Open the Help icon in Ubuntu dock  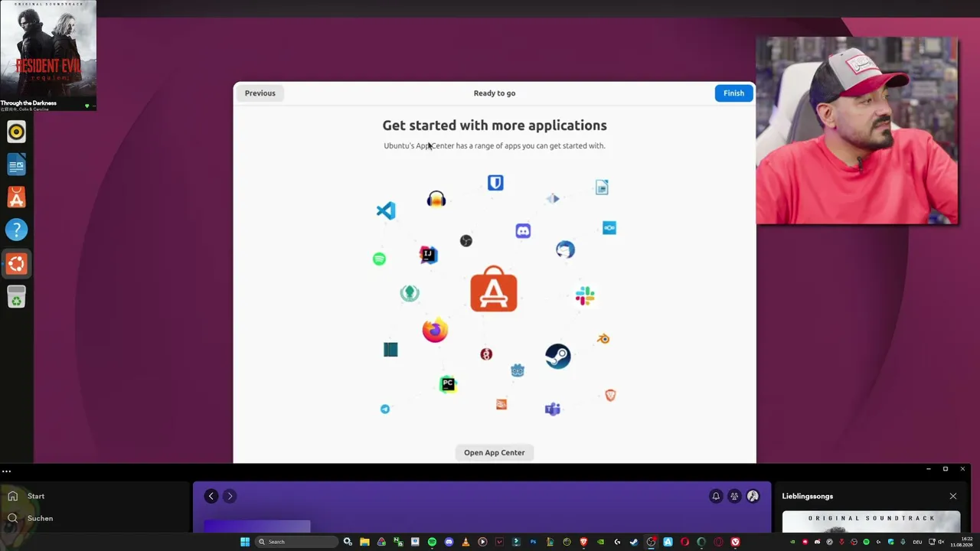pyautogui.click(x=16, y=230)
